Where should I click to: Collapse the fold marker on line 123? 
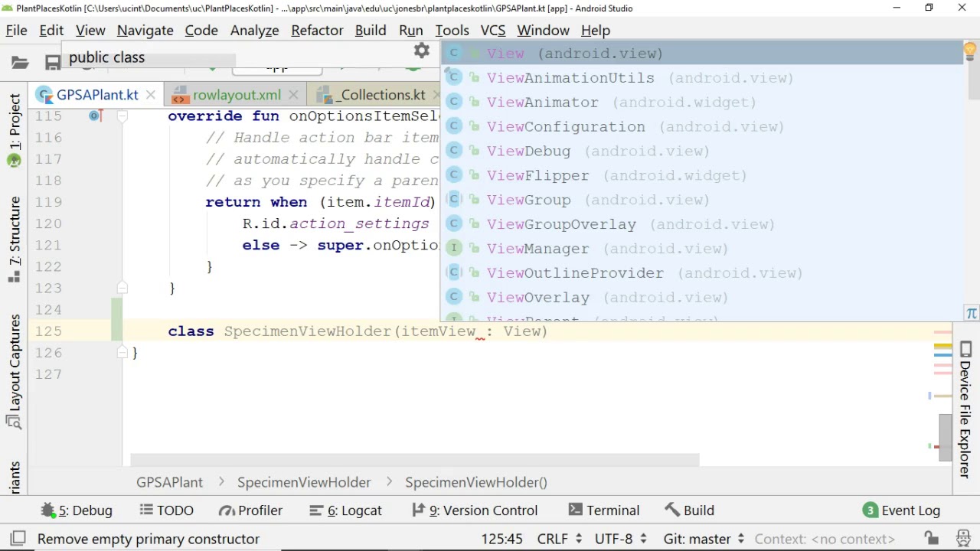pos(121,288)
